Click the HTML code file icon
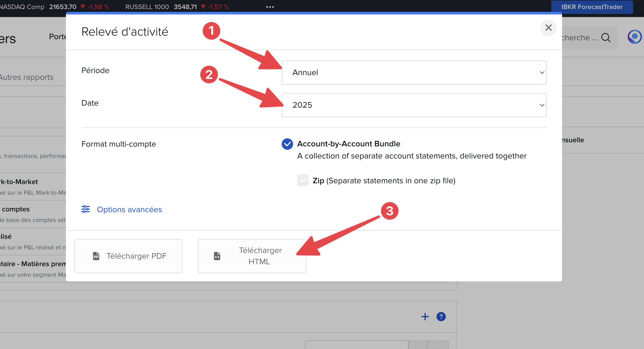This screenshot has height=349, width=644. pyautogui.click(x=217, y=256)
